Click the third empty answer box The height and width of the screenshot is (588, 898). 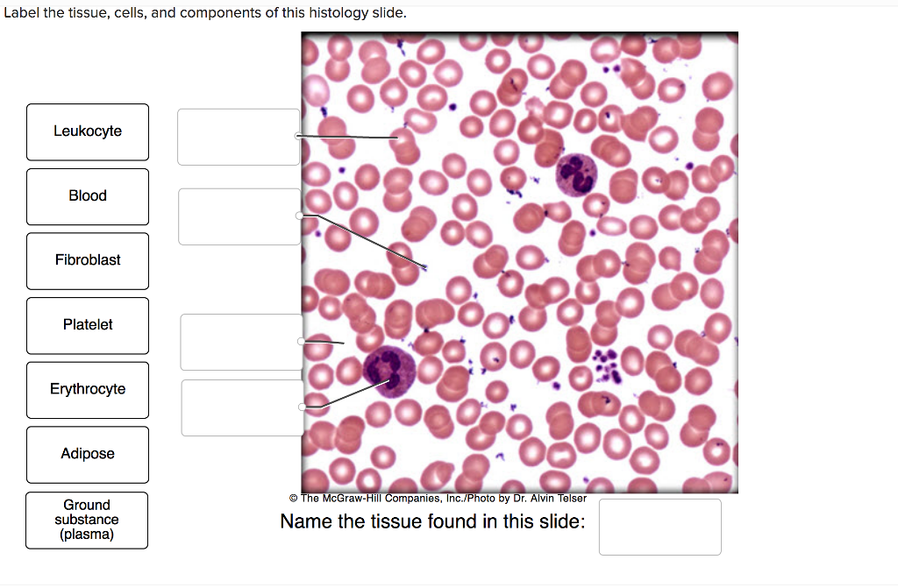(x=240, y=342)
